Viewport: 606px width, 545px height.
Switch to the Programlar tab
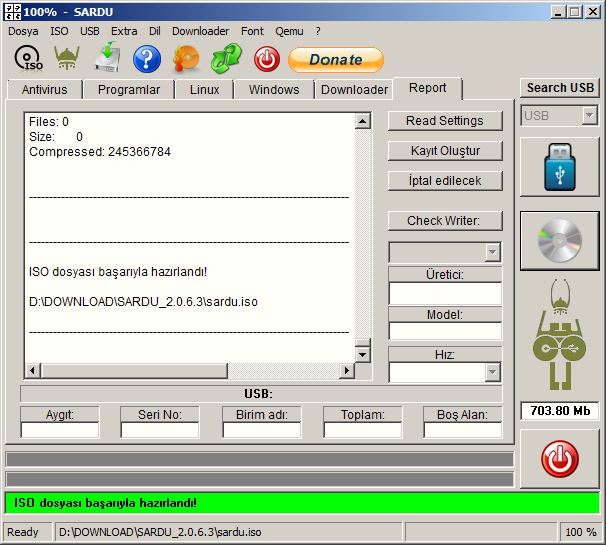tap(129, 90)
